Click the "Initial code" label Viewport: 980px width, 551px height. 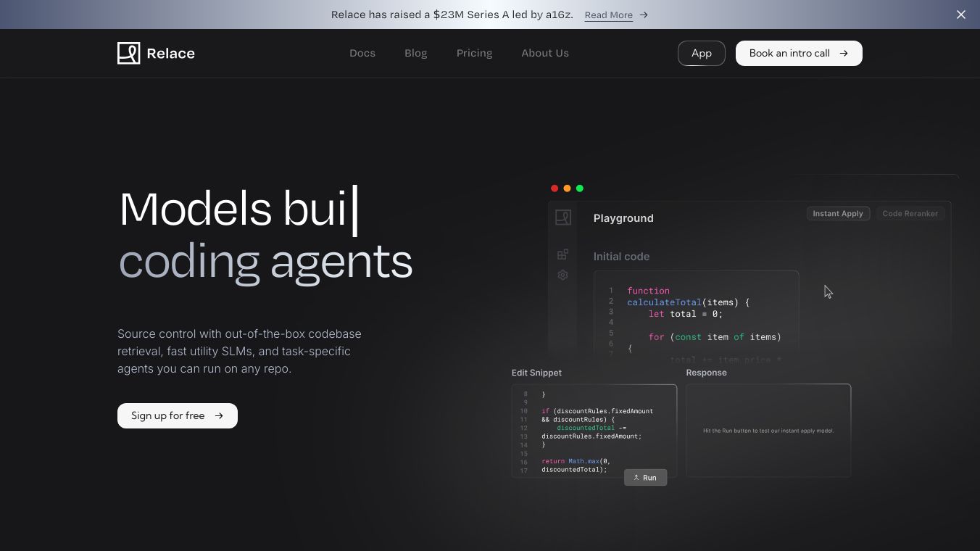(x=621, y=257)
